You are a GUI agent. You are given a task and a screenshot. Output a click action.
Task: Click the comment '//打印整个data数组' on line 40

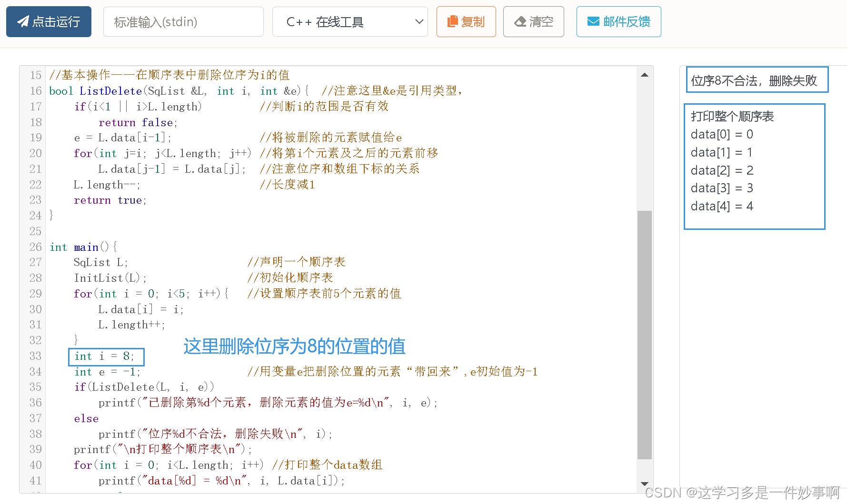[x=327, y=465]
